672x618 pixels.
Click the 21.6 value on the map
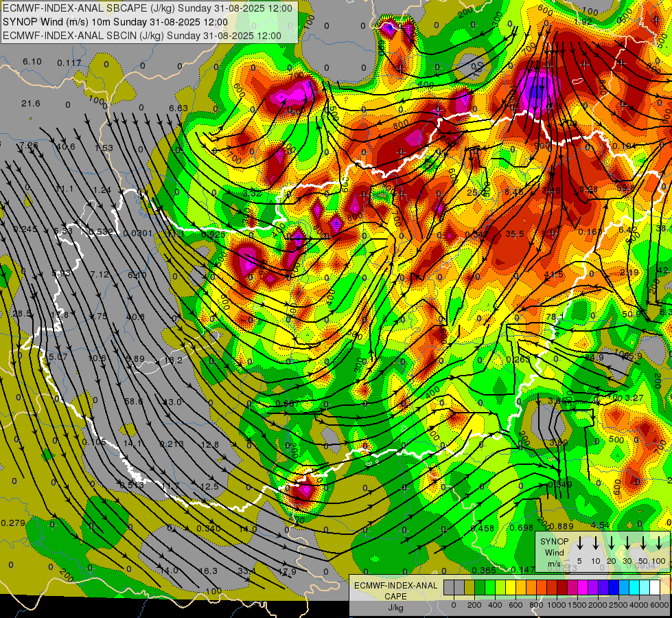[30, 104]
